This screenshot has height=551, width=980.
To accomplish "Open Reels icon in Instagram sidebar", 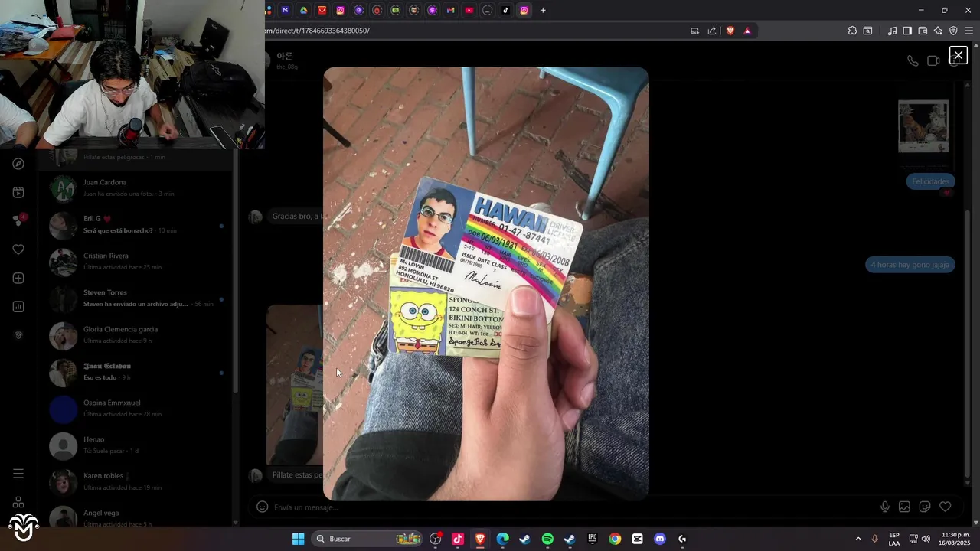I will coord(18,192).
